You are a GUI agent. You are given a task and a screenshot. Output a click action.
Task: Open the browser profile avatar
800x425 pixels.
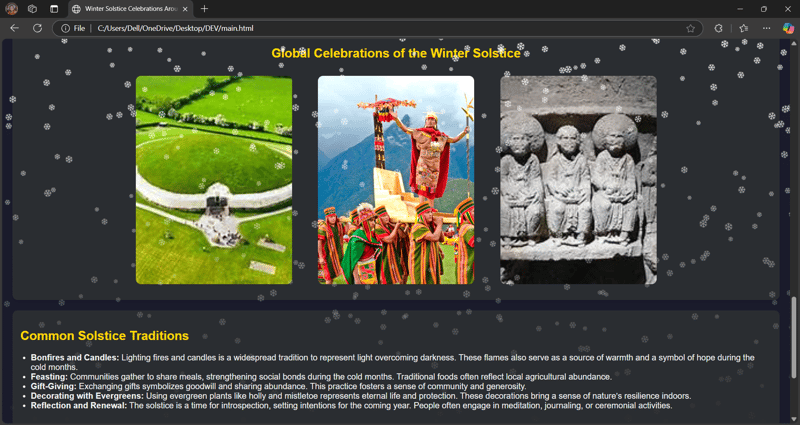point(12,9)
